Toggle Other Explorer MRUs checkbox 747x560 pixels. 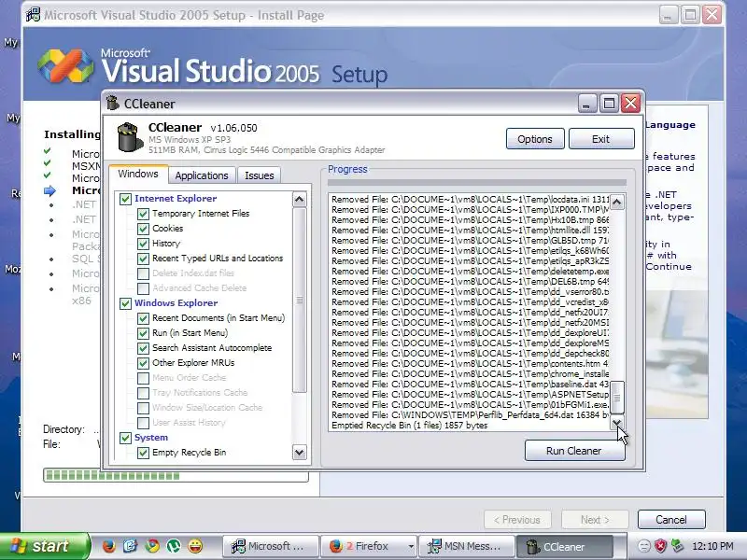143,363
